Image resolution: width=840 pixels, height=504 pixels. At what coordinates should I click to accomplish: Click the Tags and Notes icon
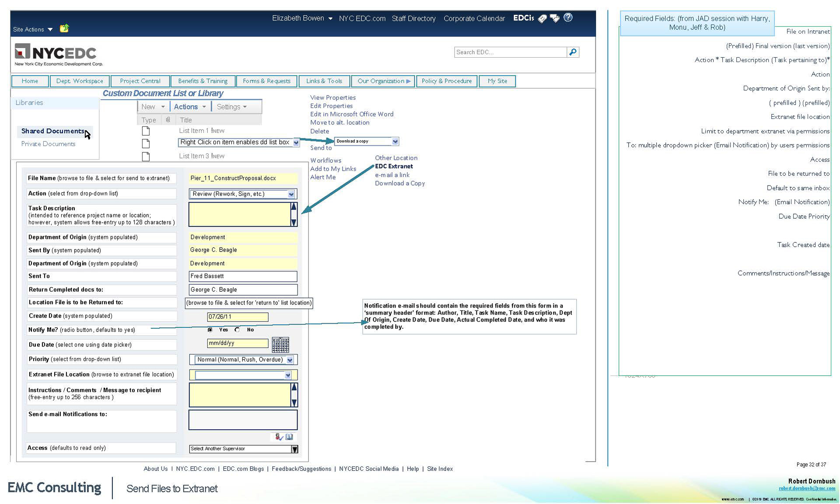coord(555,18)
